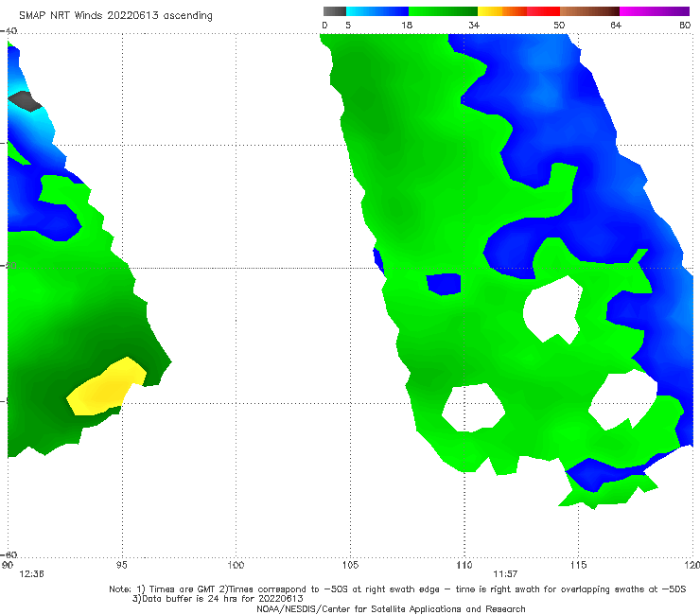Viewport: 700px width, 615px height.
Task: Click the cyan-blue segment of the colorbar
Action: pos(377,11)
